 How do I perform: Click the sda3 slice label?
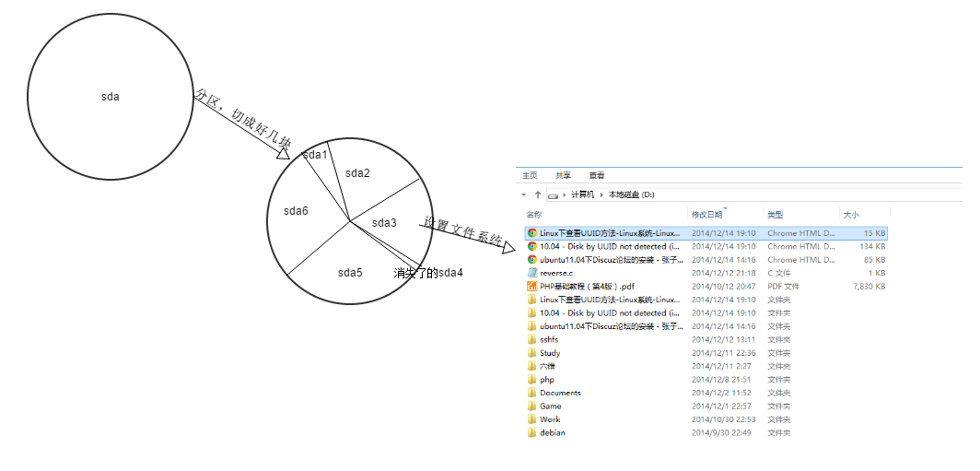[x=384, y=223]
